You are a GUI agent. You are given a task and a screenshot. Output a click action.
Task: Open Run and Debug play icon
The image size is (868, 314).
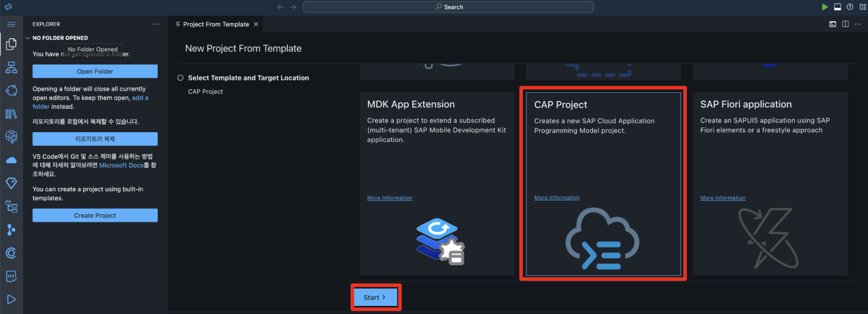pos(11,299)
